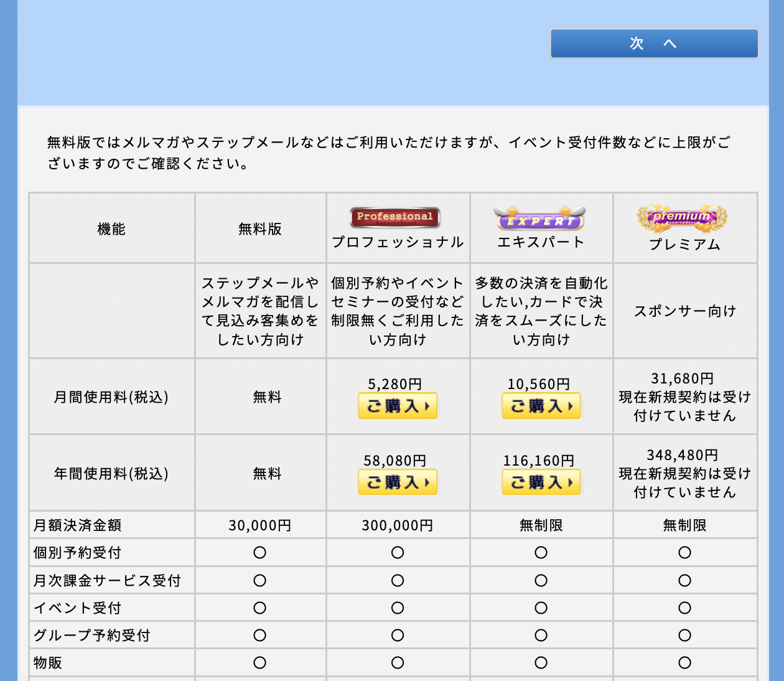Click the プロフェッショナル label
Screen dimensions: 784x681
click(398, 242)
